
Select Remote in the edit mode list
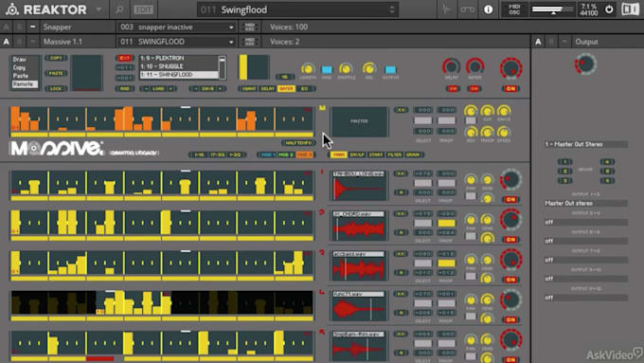pos(24,83)
